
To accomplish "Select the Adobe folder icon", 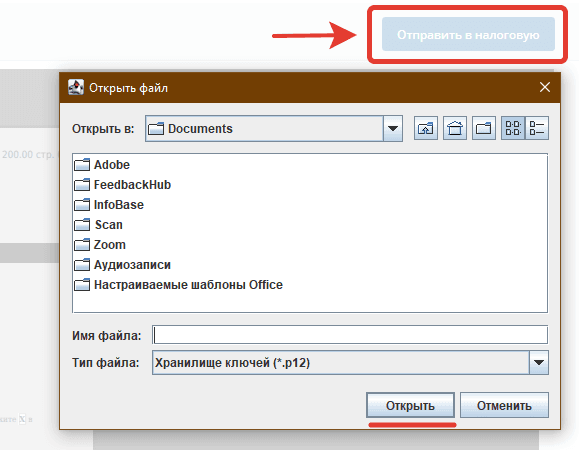I will 82,165.
